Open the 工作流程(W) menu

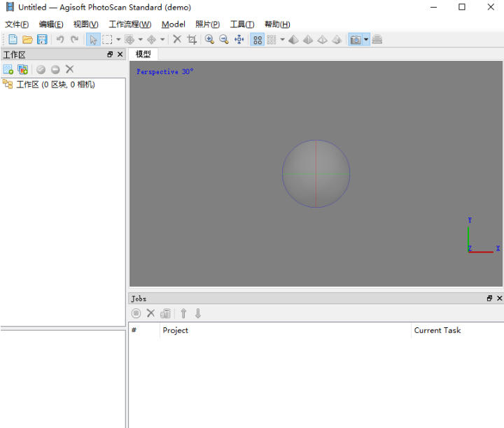click(129, 24)
